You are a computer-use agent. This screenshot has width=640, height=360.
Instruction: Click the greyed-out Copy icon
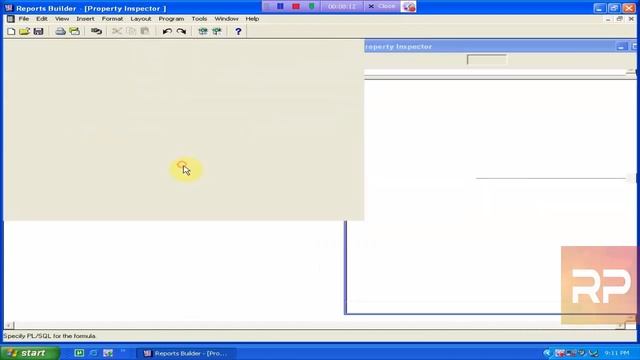[131, 31]
